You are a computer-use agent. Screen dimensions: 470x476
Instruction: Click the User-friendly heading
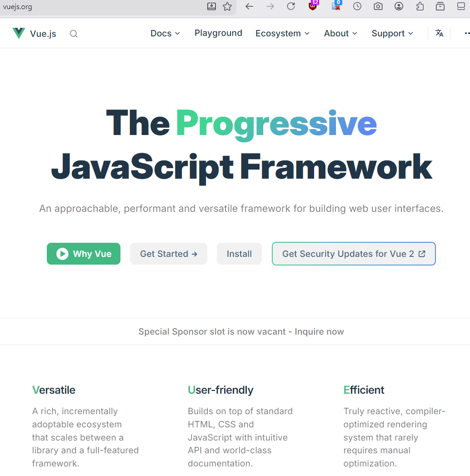point(220,390)
